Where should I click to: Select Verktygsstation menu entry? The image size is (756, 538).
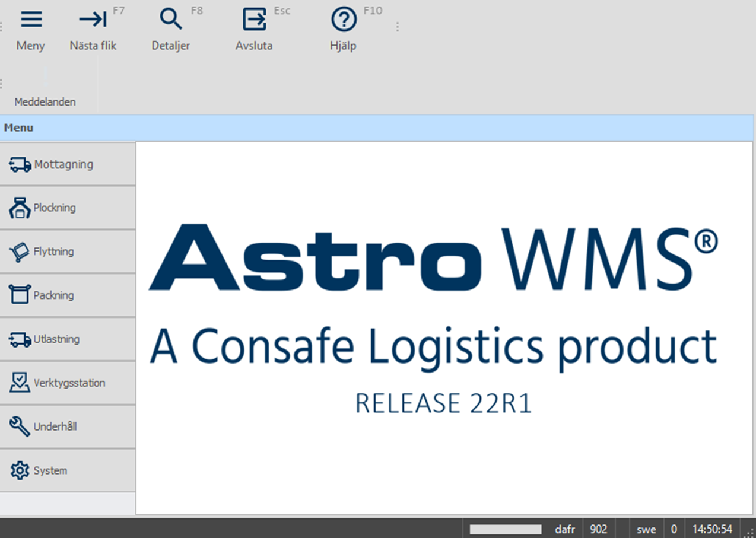point(68,383)
